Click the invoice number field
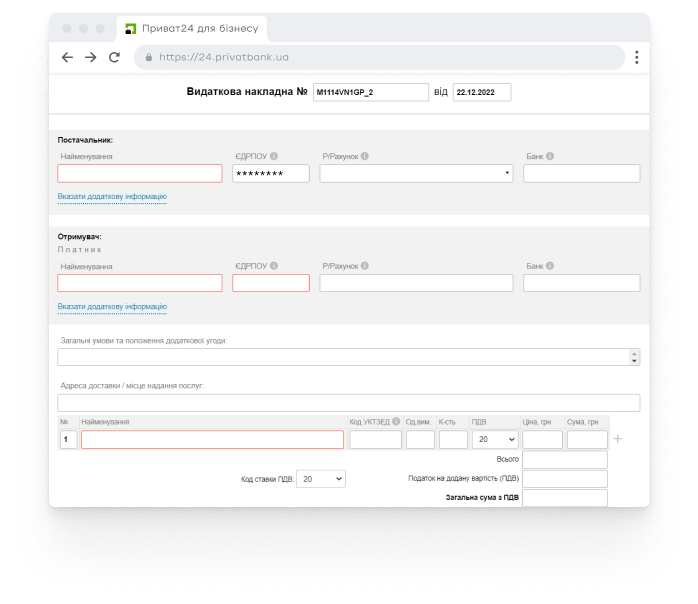 point(370,92)
